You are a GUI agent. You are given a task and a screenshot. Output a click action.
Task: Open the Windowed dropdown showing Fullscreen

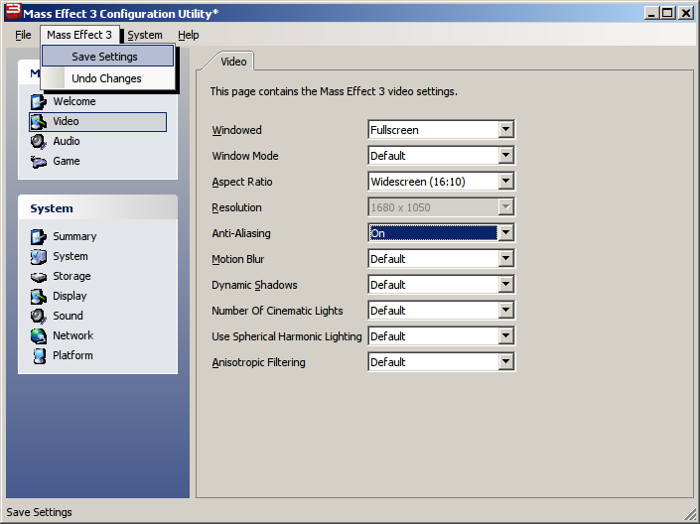(441, 130)
